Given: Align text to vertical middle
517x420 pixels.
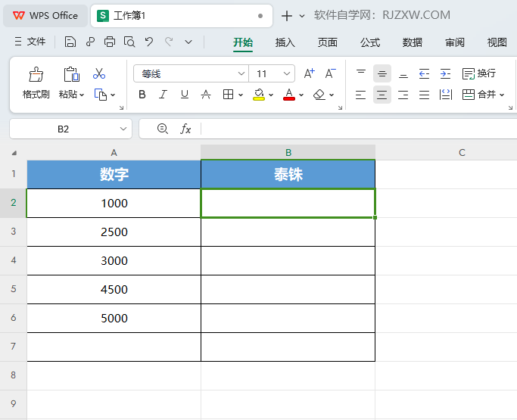Looking at the screenshot, I should (382, 73).
